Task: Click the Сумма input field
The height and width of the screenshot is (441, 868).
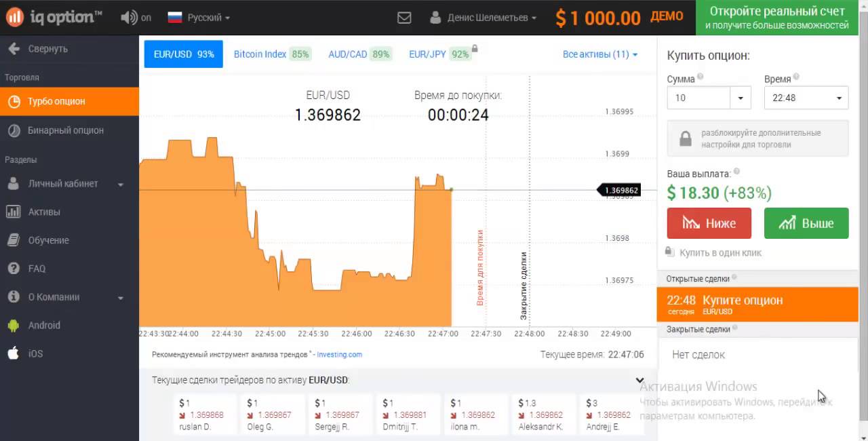Action: coord(698,98)
